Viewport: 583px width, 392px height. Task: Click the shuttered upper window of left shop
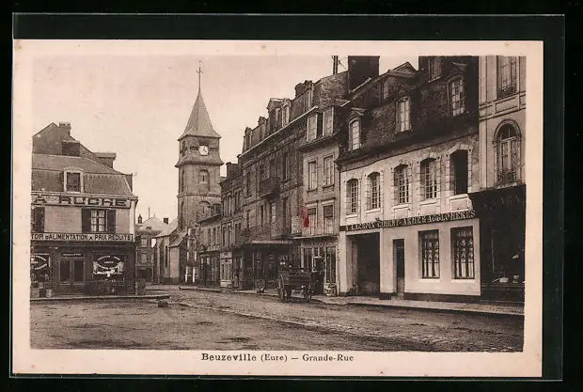click(x=98, y=220)
